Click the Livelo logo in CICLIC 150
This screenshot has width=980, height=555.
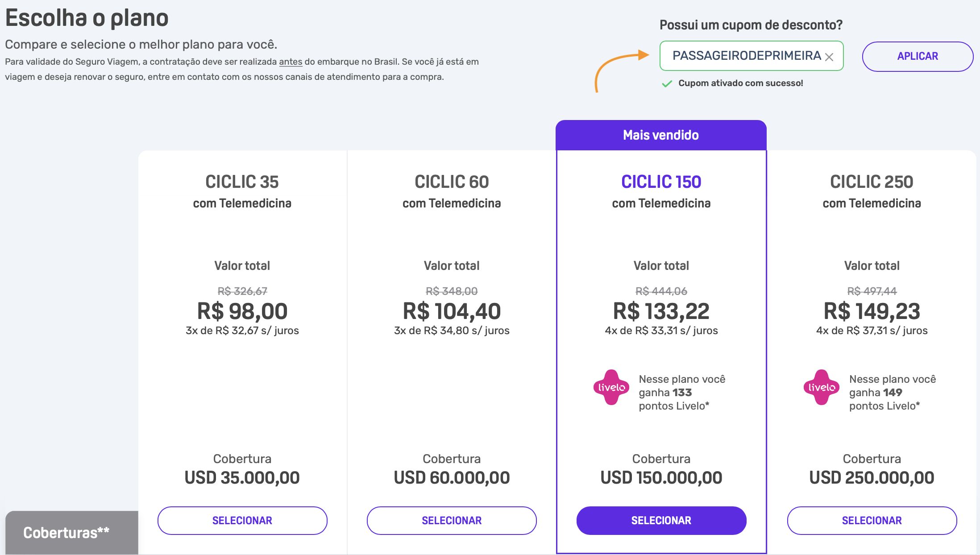[611, 387]
